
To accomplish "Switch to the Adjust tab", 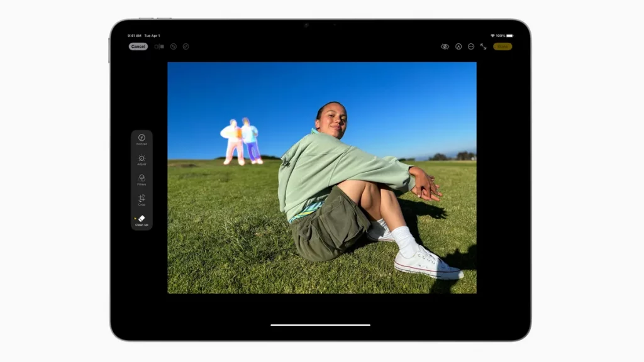I will coord(142,161).
